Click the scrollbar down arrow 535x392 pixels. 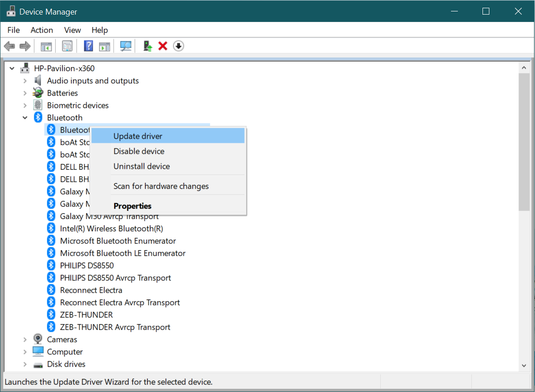pyautogui.click(x=524, y=365)
